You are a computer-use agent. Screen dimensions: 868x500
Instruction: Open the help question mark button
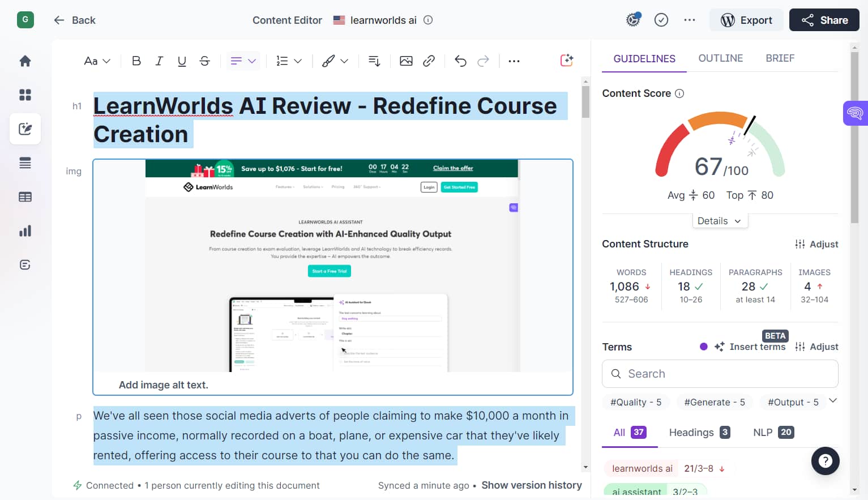tap(825, 461)
